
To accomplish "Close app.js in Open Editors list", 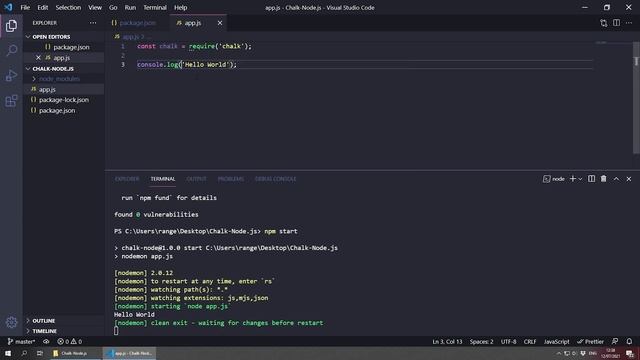I will [x=38, y=58].
